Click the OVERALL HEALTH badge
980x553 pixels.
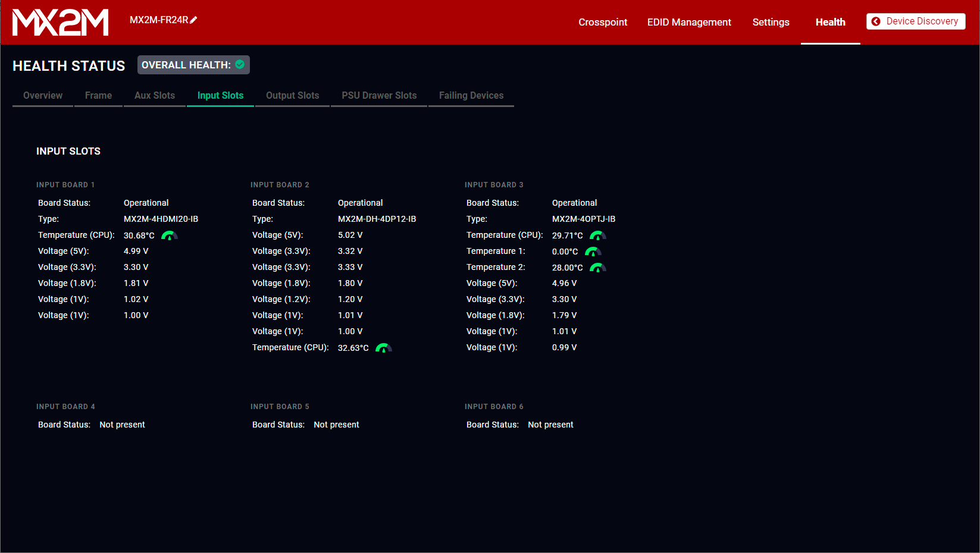(193, 65)
